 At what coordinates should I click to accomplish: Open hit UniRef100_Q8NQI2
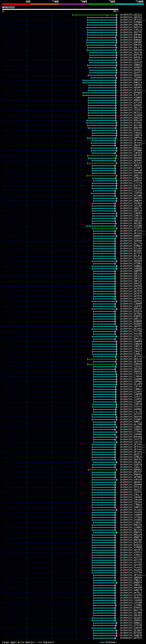point(131,623)
